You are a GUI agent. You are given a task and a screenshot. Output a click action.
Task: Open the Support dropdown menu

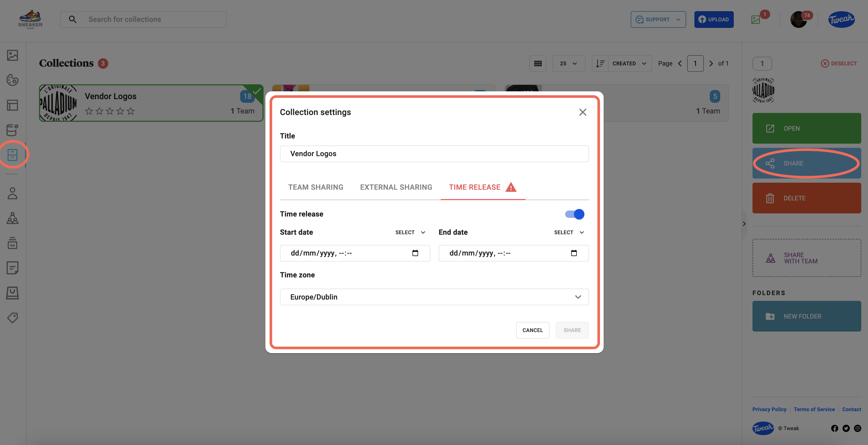click(x=658, y=20)
